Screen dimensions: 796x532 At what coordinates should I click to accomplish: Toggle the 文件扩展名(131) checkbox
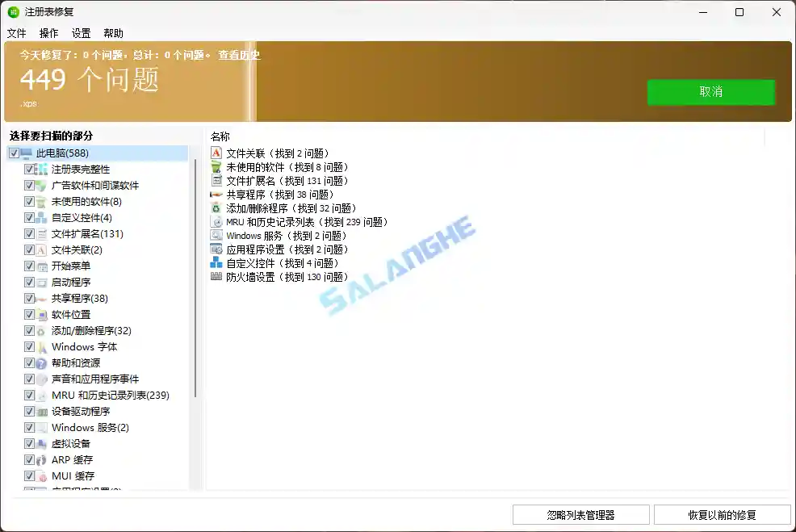tap(29, 233)
